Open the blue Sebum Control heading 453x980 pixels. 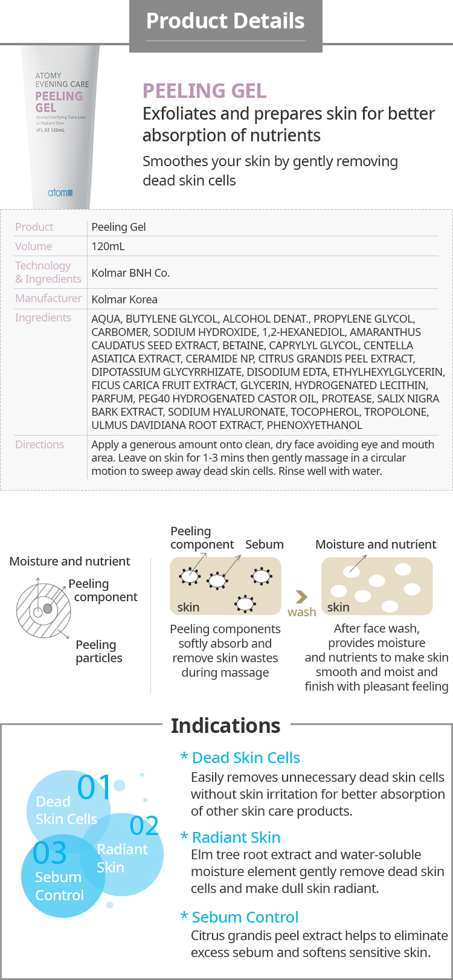pyautogui.click(x=245, y=917)
